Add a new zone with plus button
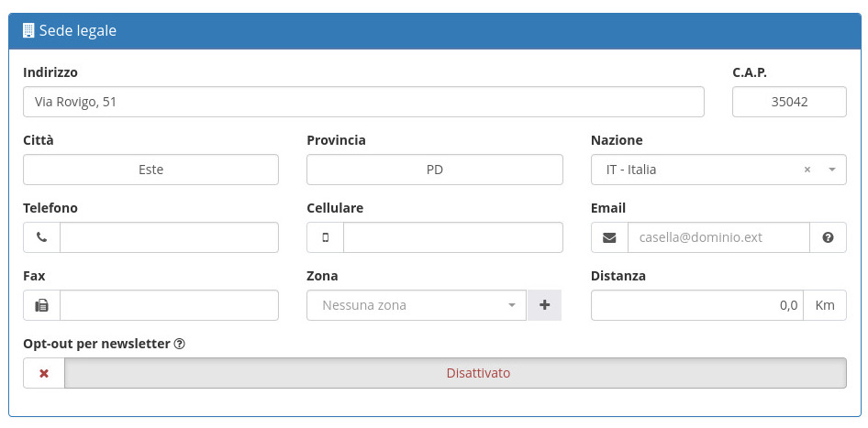Viewport: 868px width, 428px height. click(x=544, y=305)
